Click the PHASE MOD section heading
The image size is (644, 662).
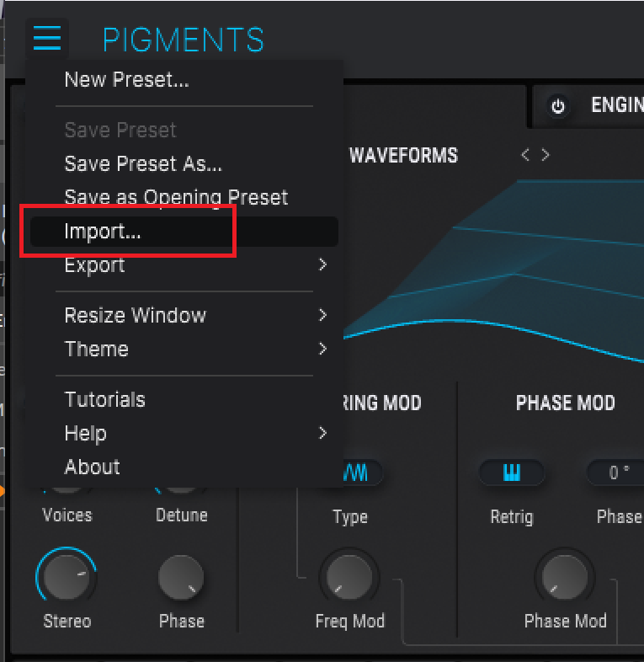(565, 403)
